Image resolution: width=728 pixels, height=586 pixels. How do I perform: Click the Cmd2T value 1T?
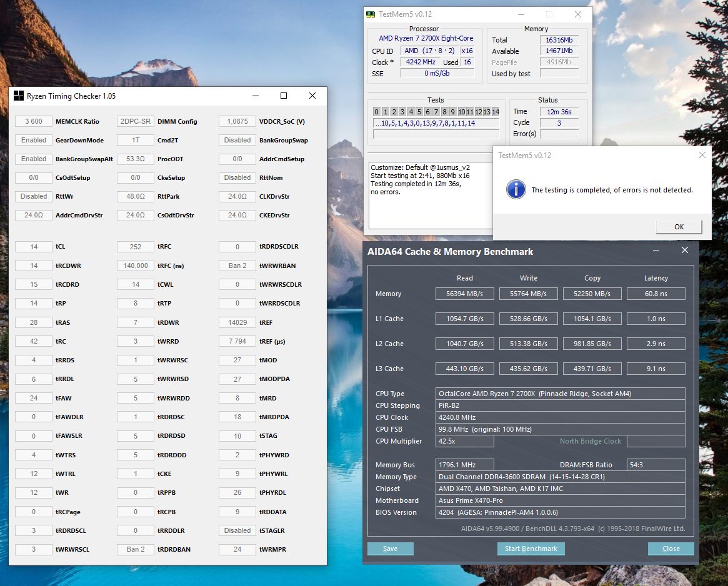(136, 140)
